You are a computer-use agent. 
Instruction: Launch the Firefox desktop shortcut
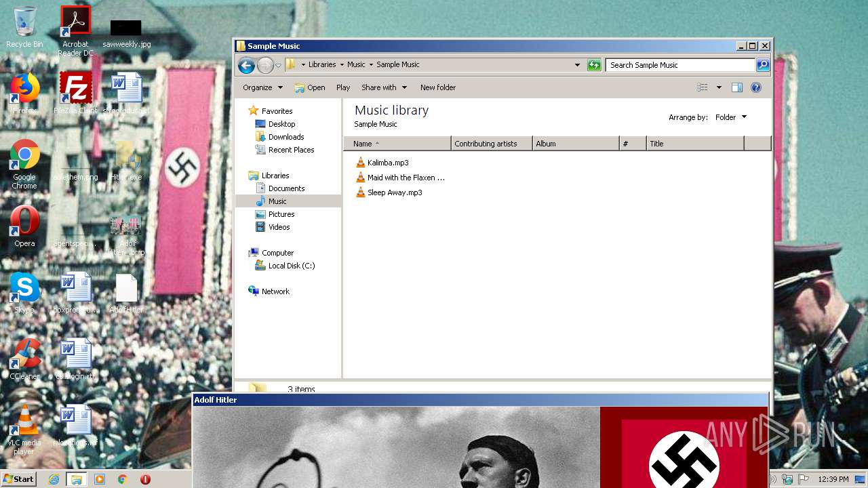point(24,93)
